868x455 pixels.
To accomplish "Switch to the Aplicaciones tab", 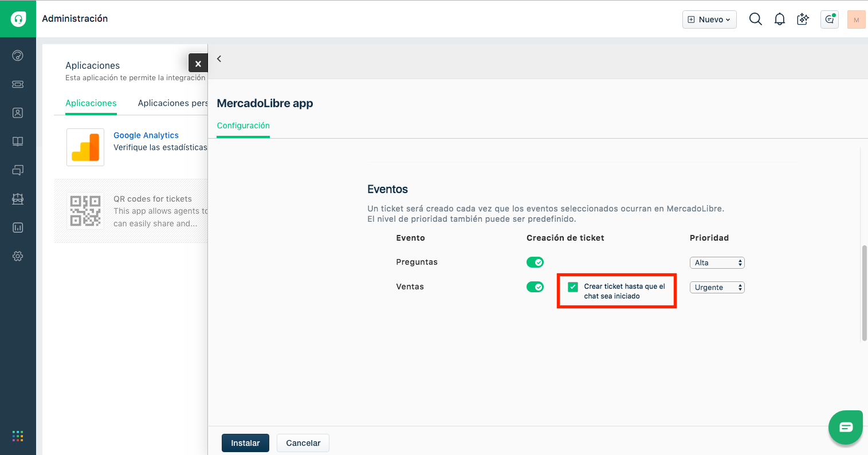I will click(x=91, y=103).
